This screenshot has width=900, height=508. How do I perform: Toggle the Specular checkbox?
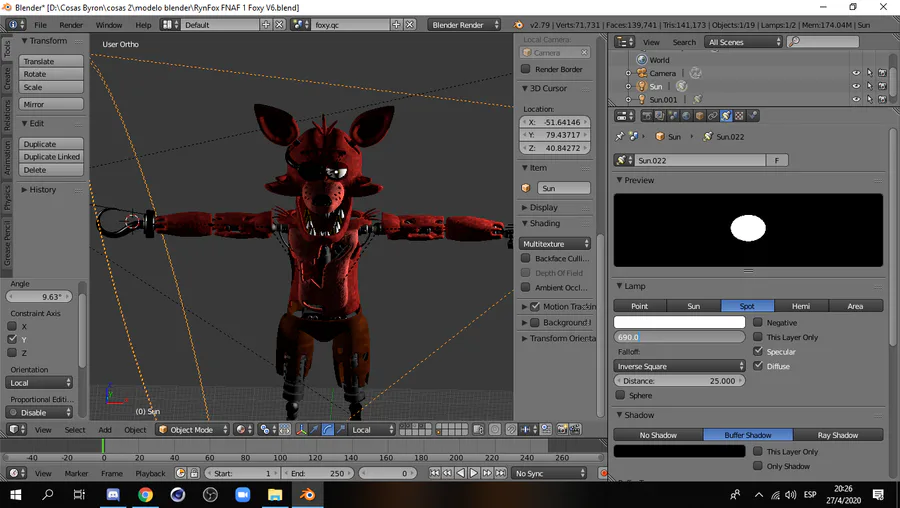tap(758, 352)
